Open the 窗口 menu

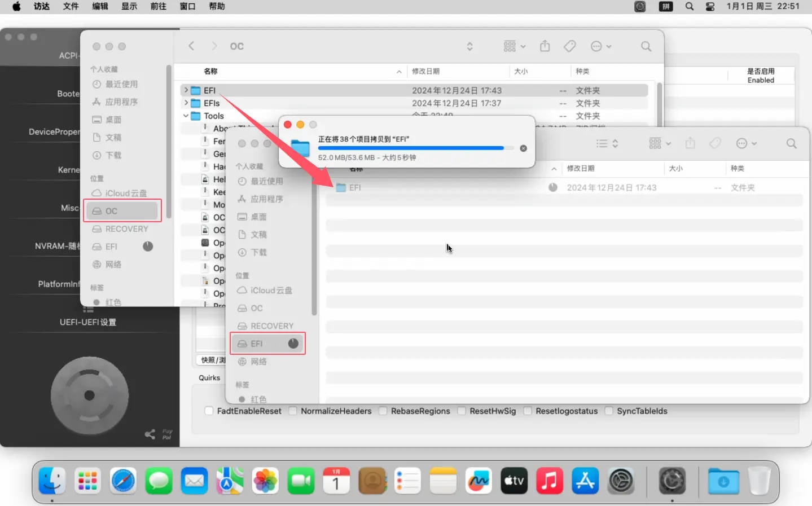coord(187,6)
